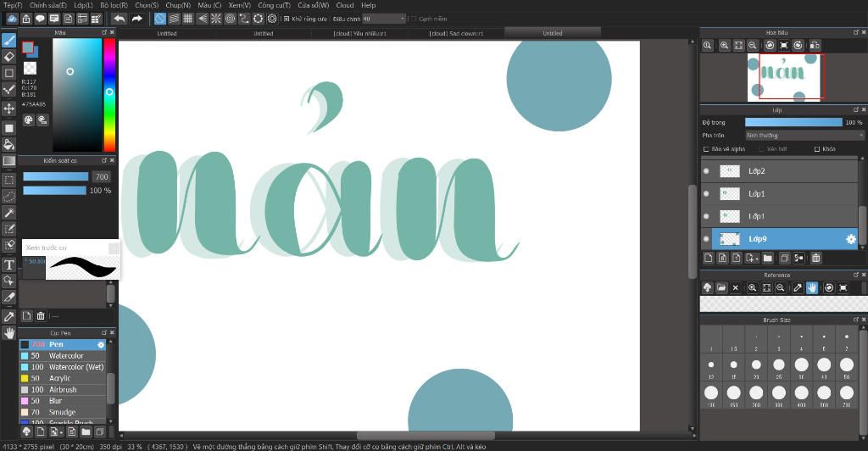Click the Redo arrow in the top toolbar
Viewport: 868px width, 451px height.
click(x=136, y=19)
